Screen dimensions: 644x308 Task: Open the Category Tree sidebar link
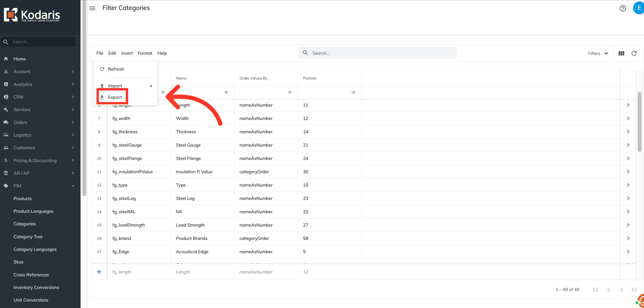point(28,237)
